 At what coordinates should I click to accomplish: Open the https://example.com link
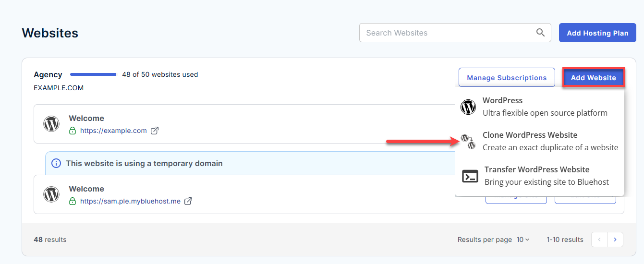tap(113, 131)
